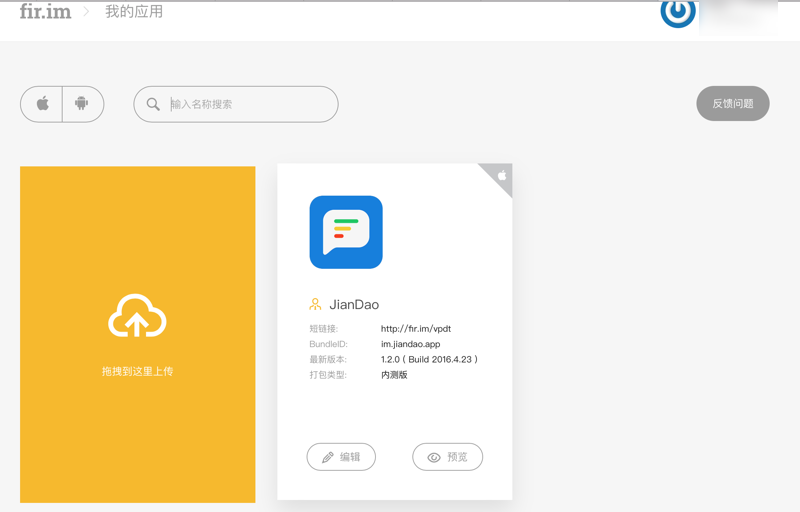Image resolution: width=800 pixels, height=512 pixels.
Task: Select the 拖拽到这里上传 upload text
Action: point(137,371)
